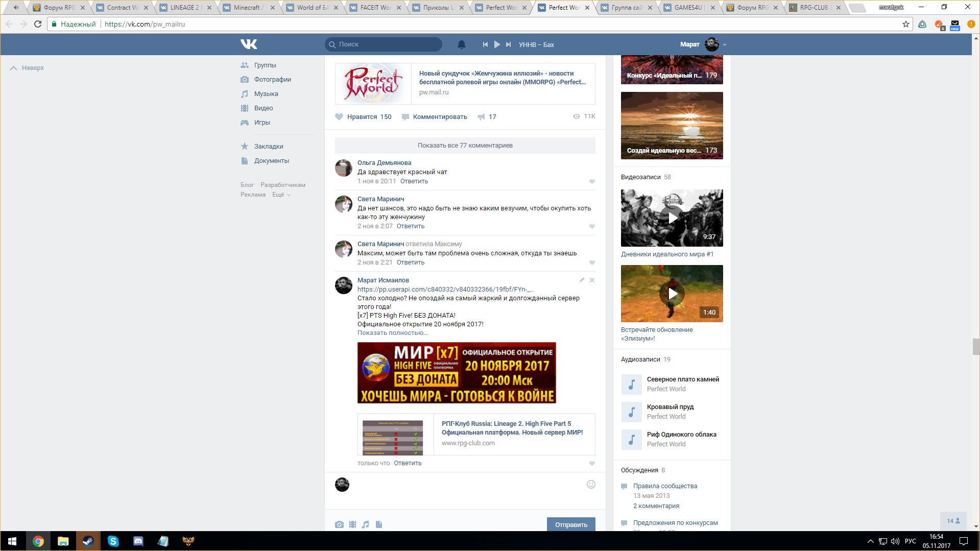Open Steam from the Windows taskbar

[88, 541]
